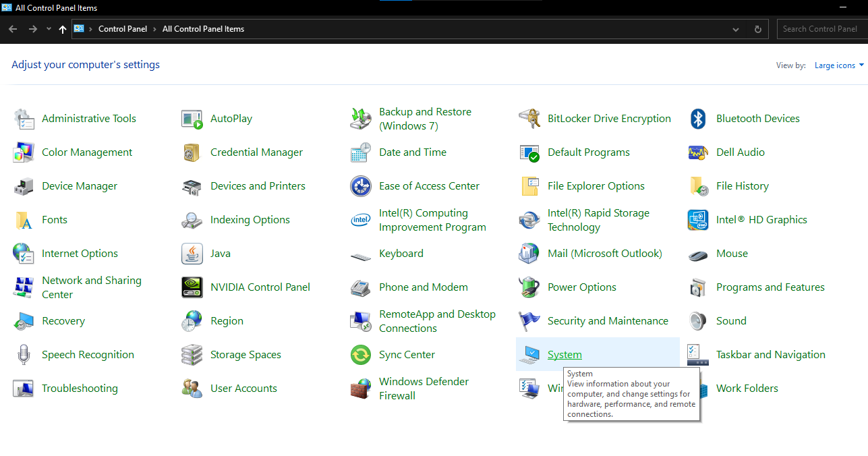Click the forward navigation arrow
Screen dimensions: 868x456
32,29
